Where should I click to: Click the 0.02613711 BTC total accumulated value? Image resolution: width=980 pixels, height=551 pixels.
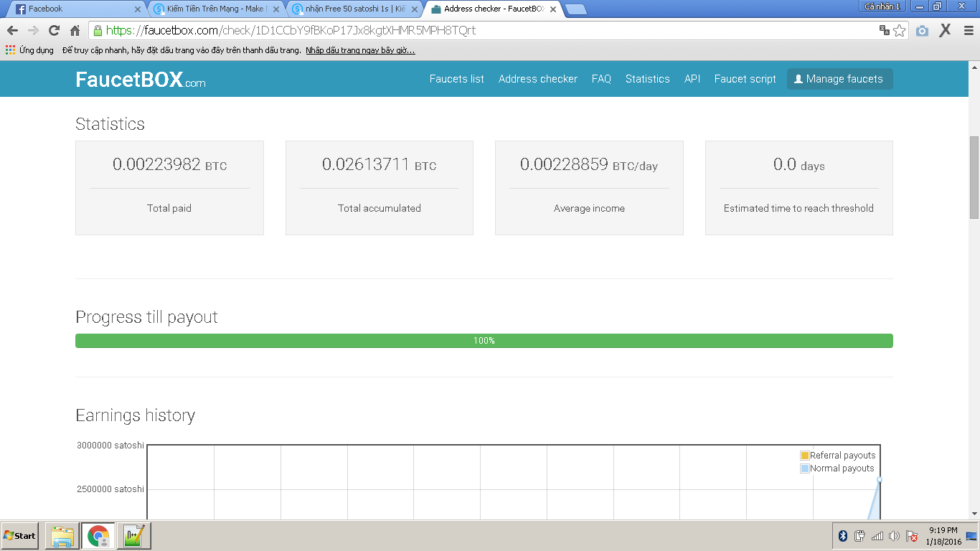(x=379, y=165)
